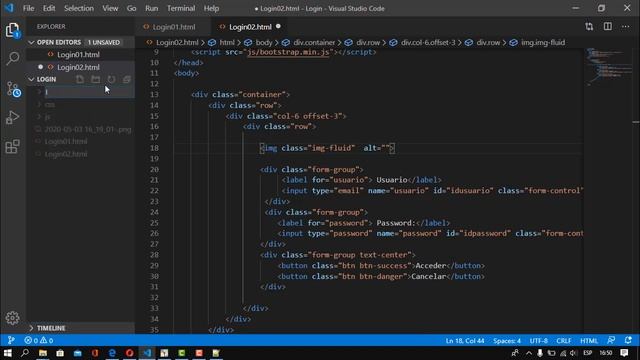Switch to the Login02.html editor tab
Screen dimensions: 640x360
pos(250,27)
